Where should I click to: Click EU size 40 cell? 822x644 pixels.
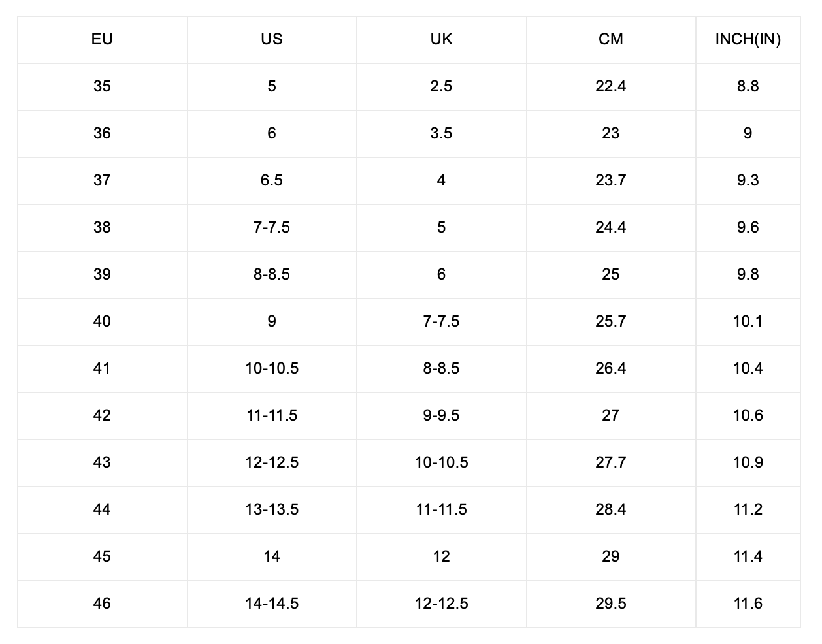(102, 321)
